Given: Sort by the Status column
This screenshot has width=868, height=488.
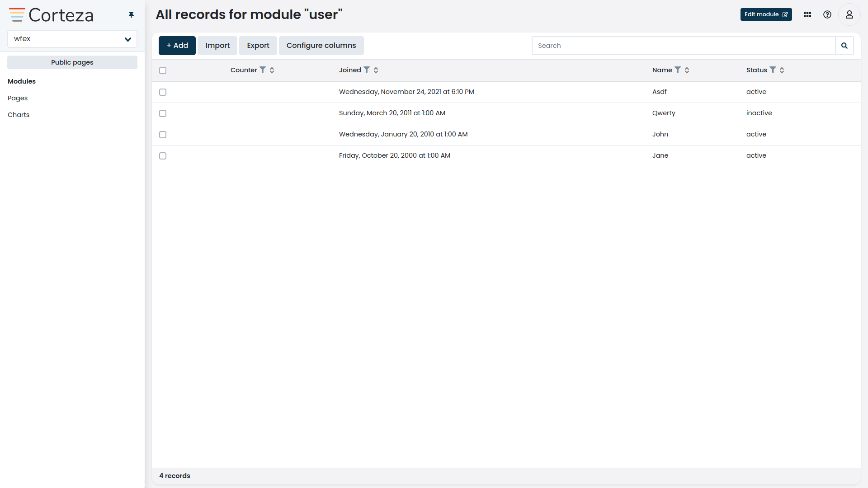Looking at the screenshot, I should (x=782, y=70).
